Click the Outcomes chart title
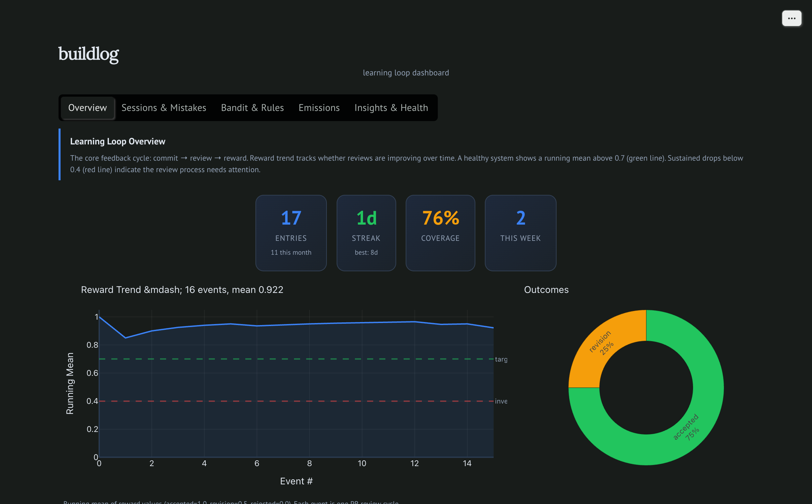 coord(546,290)
